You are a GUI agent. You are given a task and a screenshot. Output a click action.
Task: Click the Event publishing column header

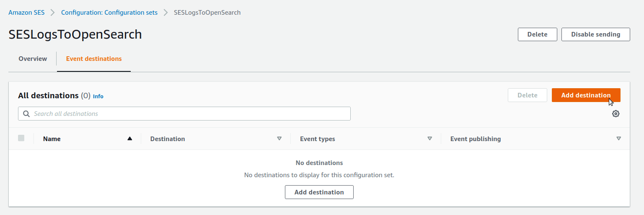coord(476,139)
